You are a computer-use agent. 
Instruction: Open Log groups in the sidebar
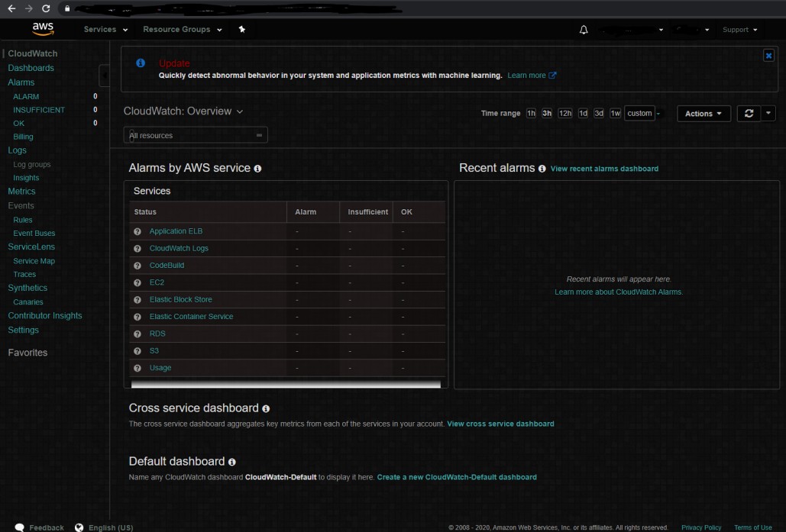click(32, 164)
